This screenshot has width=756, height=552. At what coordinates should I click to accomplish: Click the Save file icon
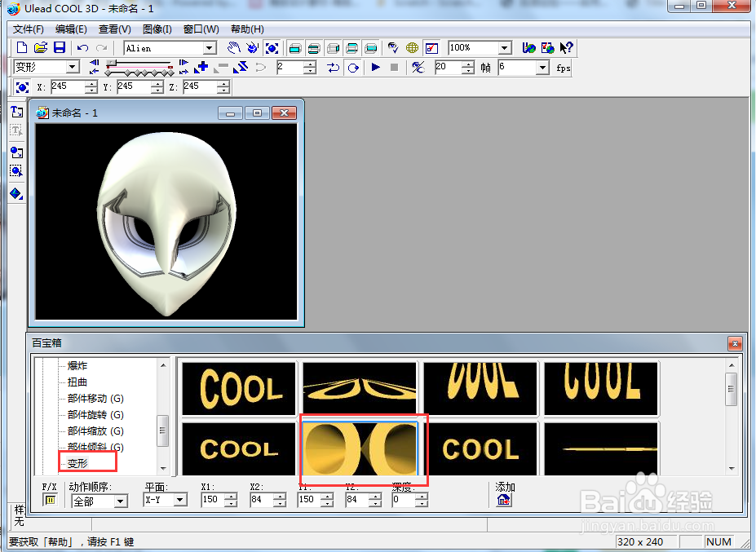tap(59, 48)
